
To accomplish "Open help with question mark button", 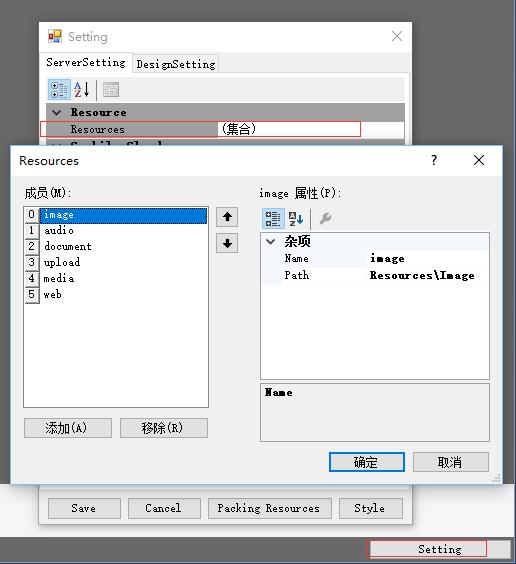I will point(434,160).
